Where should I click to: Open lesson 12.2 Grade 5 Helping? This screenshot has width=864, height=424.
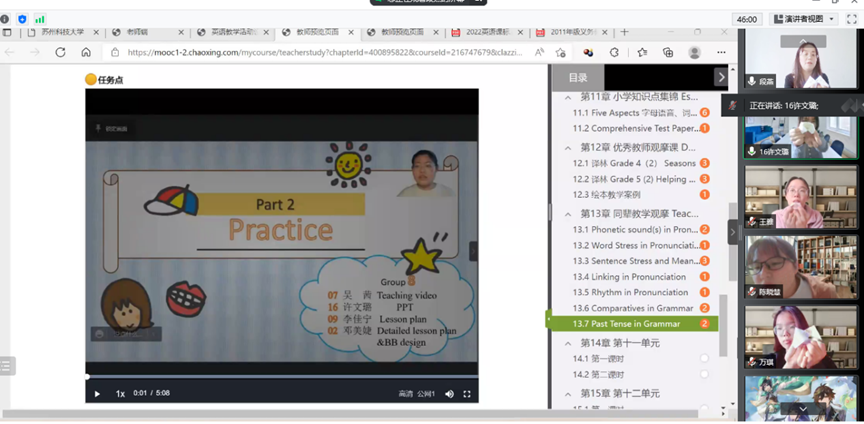click(x=636, y=179)
